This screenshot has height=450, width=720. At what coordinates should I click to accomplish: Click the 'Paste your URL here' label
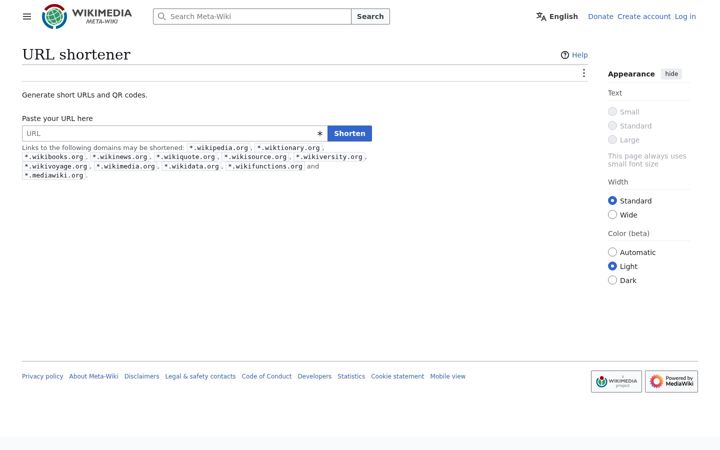[x=57, y=118]
